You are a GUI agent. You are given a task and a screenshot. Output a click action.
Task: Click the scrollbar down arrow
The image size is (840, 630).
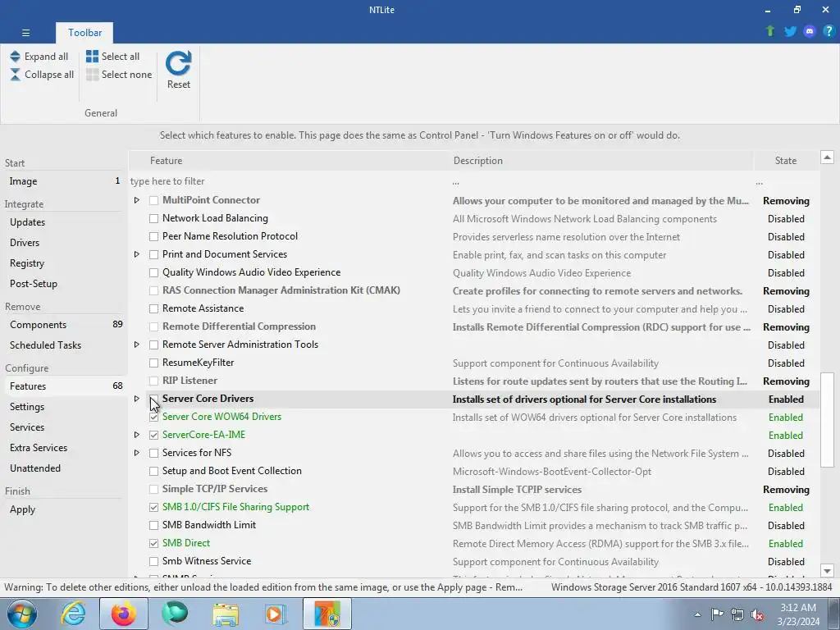pyautogui.click(x=827, y=571)
